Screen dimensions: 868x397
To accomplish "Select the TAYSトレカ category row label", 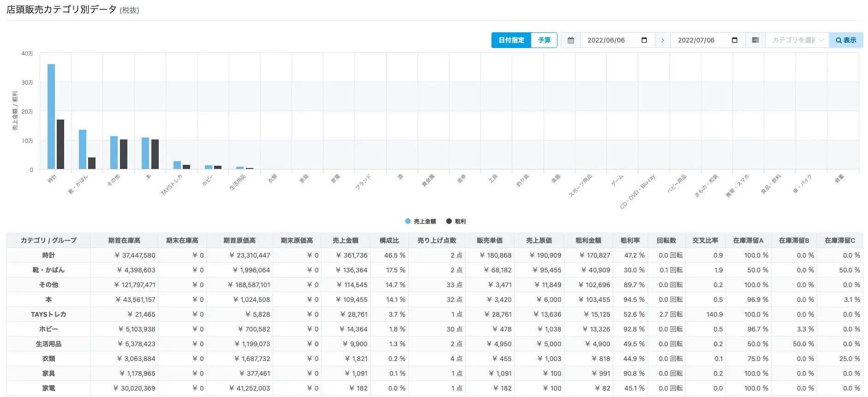I will [48, 314].
